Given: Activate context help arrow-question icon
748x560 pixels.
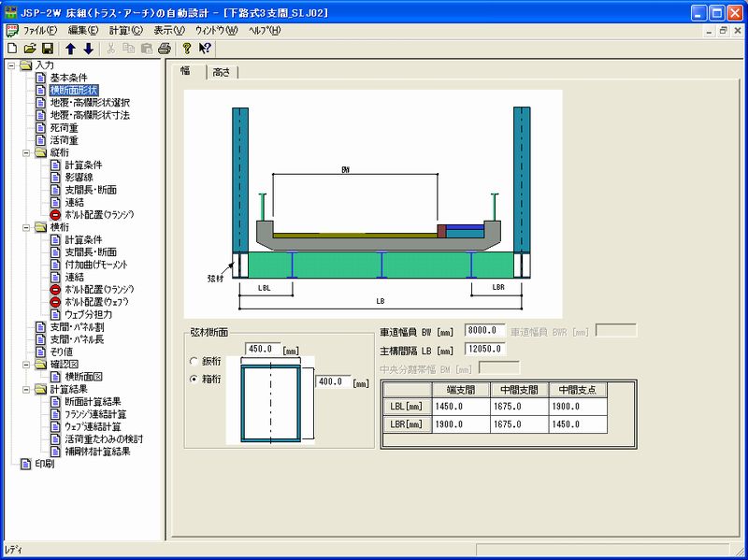Looking at the screenshot, I should click(205, 48).
